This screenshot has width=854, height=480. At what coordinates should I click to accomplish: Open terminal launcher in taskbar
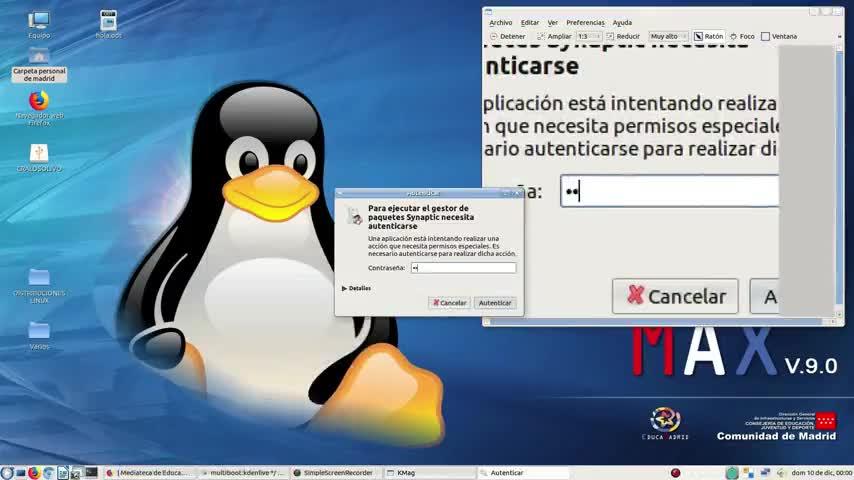(x=91, y=472)
